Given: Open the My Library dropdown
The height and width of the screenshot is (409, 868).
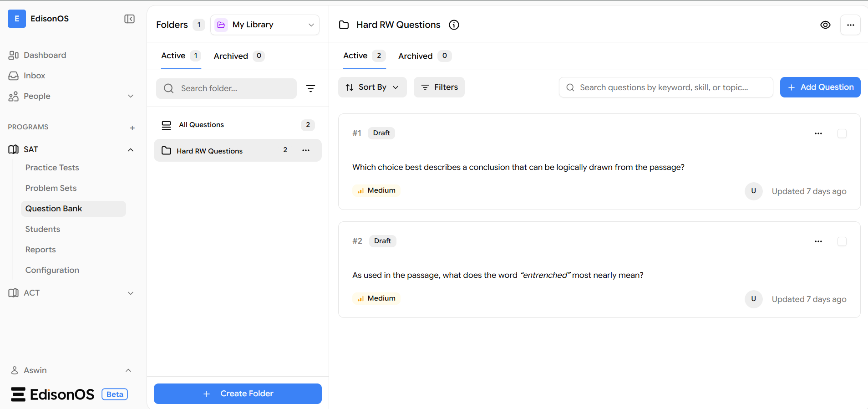Looking at the screenshot, I should point(264,25).
